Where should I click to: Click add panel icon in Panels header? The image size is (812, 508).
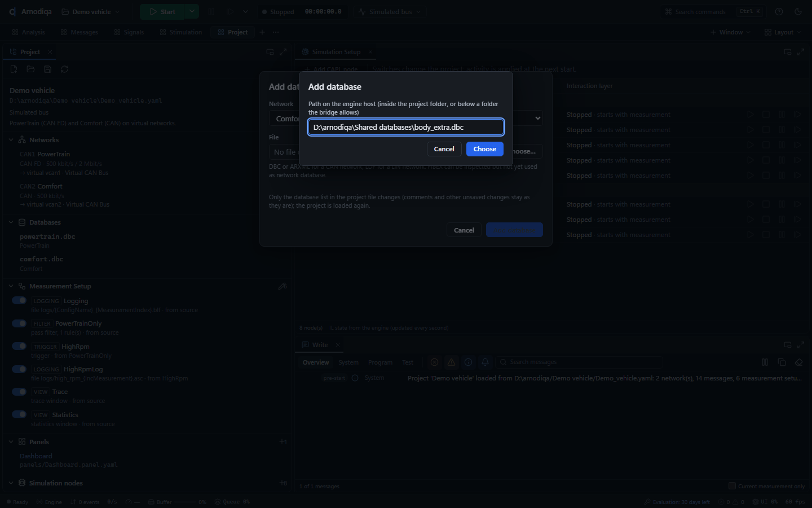pyautogui.click(x=283, y=442)
